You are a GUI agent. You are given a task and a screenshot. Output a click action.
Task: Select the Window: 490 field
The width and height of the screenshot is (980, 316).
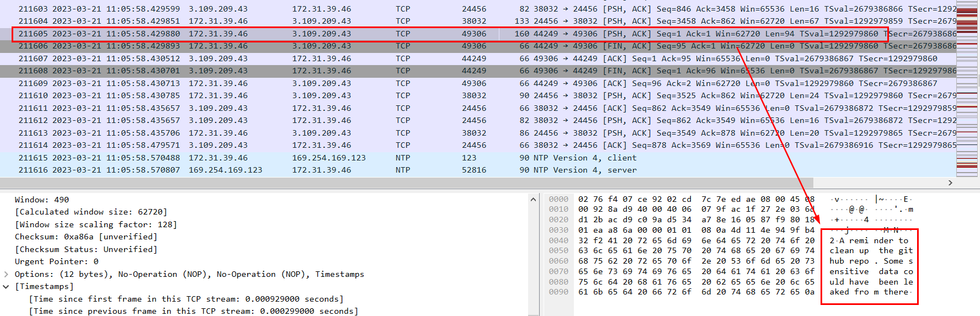[x=42, y=200]
